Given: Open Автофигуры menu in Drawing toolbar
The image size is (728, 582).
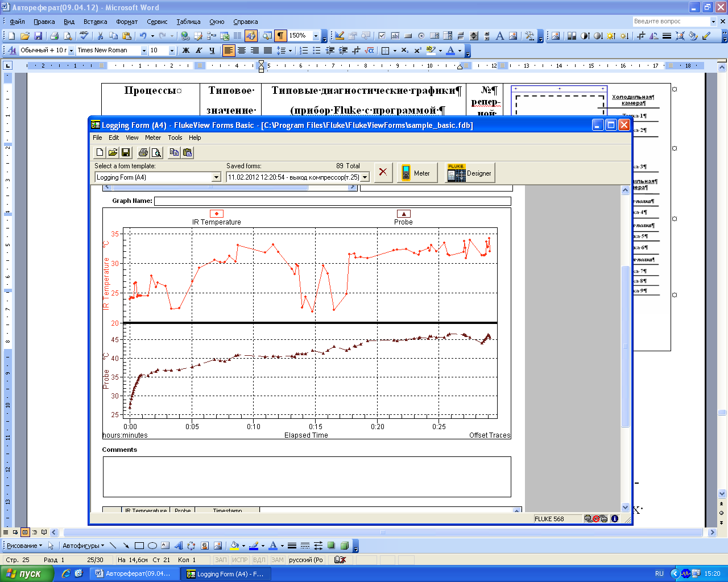Looking at the screenshot, I should tap(83, 546).
